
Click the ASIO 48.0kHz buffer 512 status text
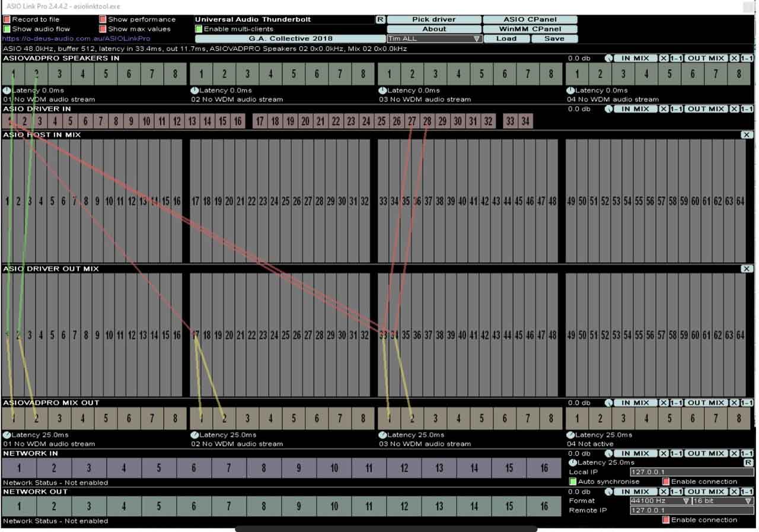(x=205, y=49)
